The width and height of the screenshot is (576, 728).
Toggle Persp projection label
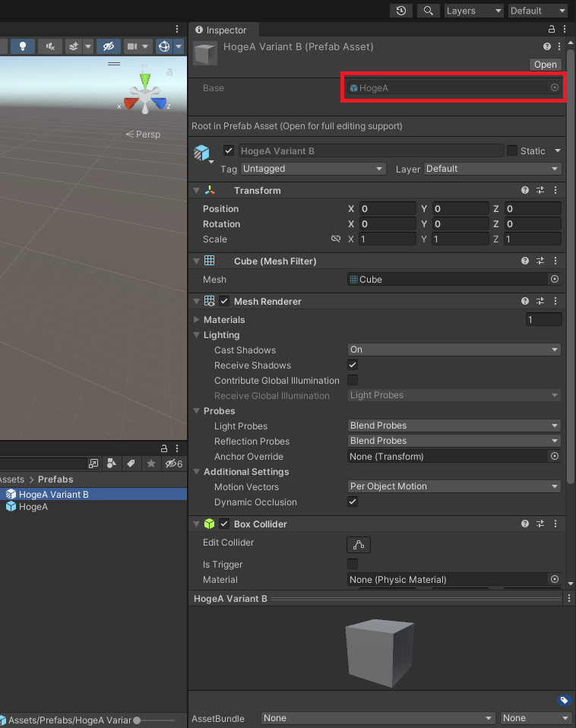(x=143, y=135)
